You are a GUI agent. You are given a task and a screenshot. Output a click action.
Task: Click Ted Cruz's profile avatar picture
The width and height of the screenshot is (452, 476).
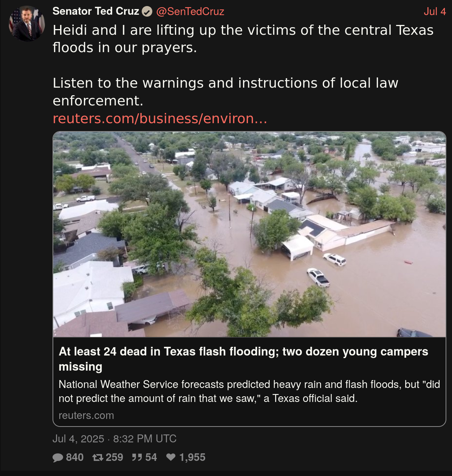[27, 23]
